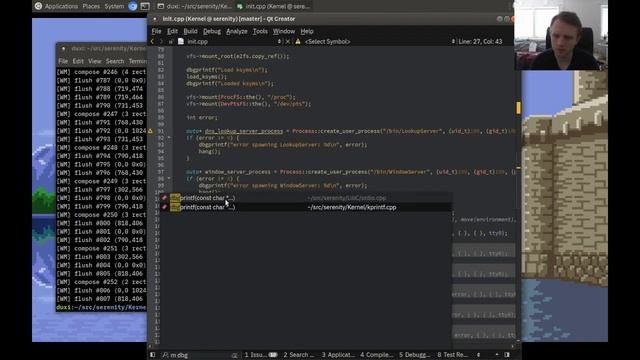
Task: Open the Build menu in Qt Creator
Action: coord(190,31)
